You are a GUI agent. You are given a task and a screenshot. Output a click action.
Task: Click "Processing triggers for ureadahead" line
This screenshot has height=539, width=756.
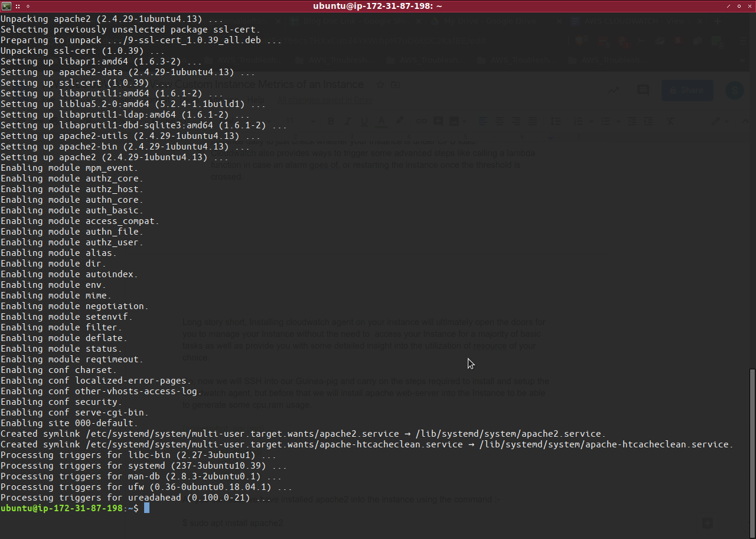(x=136, y=498)
